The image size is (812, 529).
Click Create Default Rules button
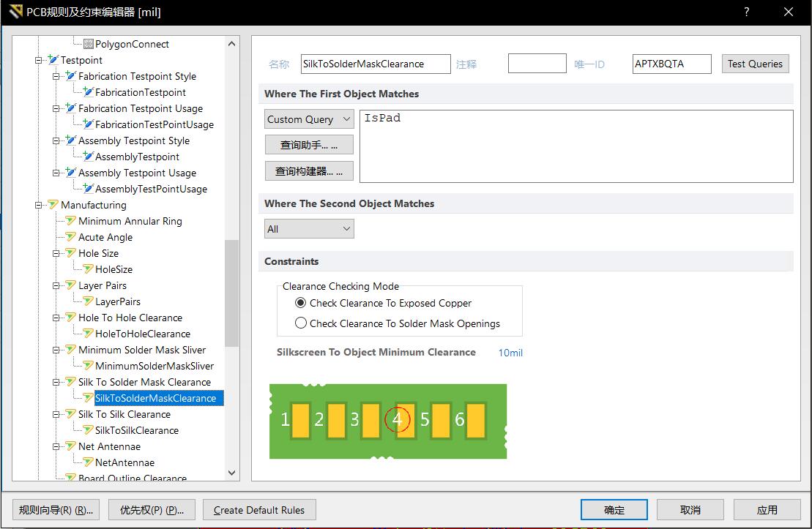click(x=259, y=510)
